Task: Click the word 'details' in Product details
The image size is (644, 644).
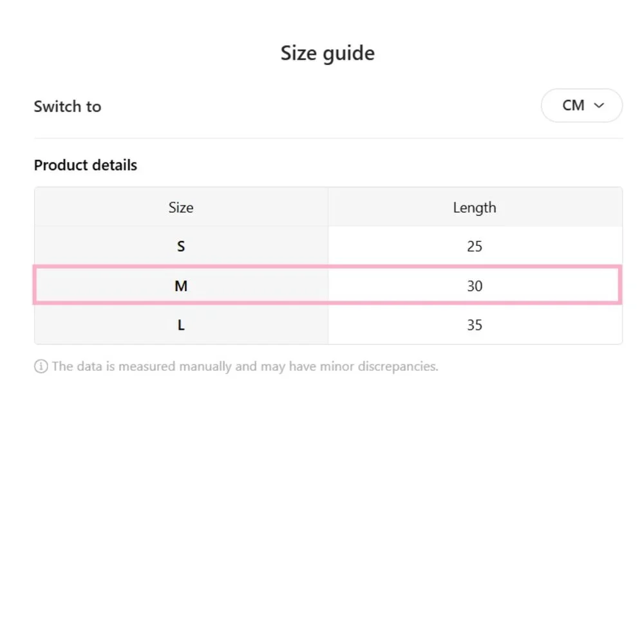Action: click(x=114, y=166)
